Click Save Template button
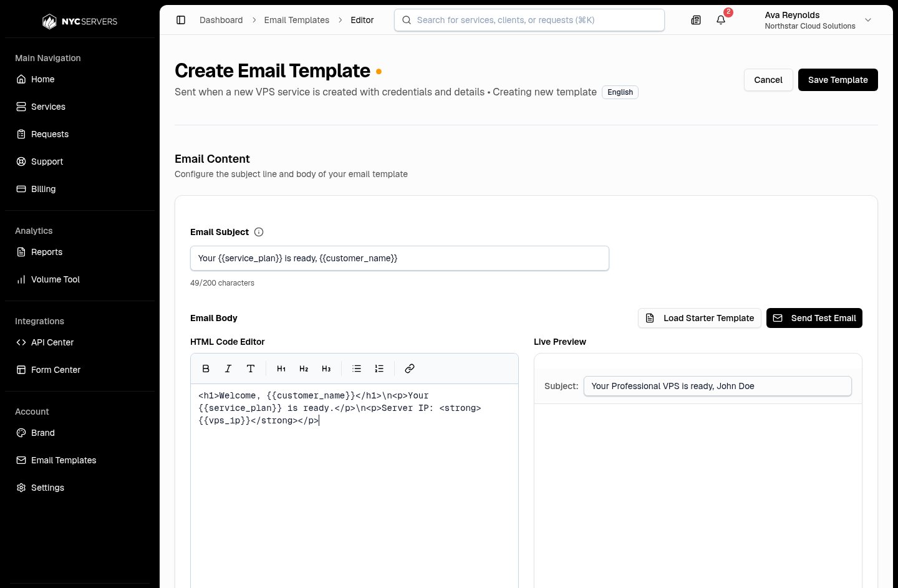 click(x=838, y=80)
